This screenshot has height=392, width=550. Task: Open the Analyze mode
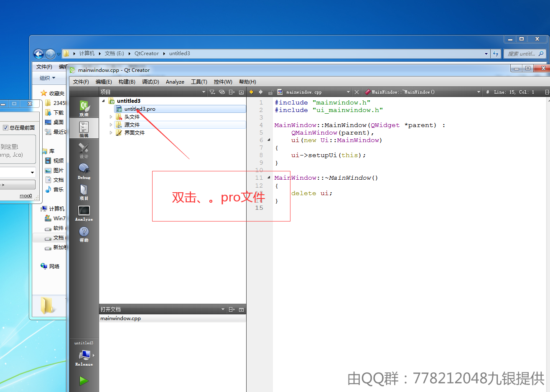pyautogui.click(x=84, y=212)
